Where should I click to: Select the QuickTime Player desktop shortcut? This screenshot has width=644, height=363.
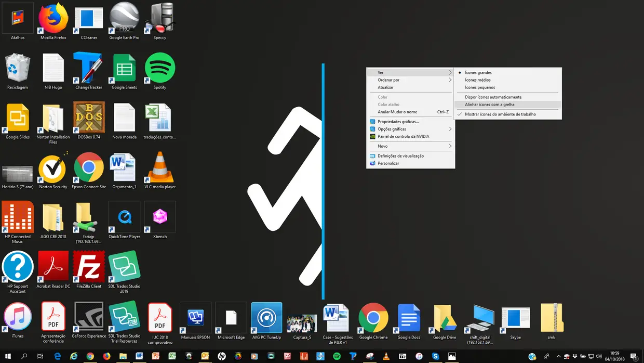point(125,221)
